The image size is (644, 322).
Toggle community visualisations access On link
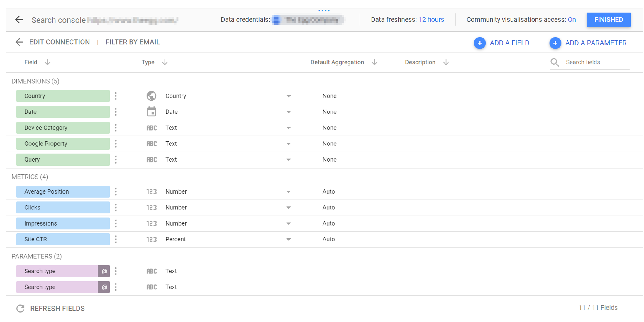[x=572, y=20]
